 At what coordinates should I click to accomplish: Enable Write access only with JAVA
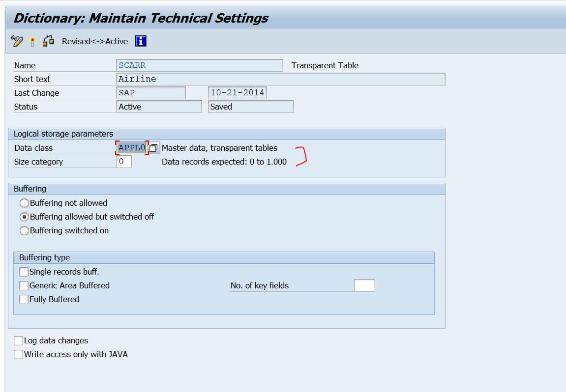pyautogui.click(x=18, y=354)
